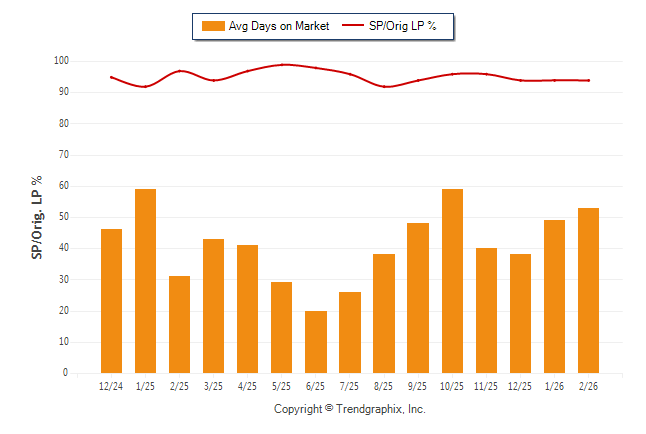This screenshot has height=434, width=646.
Task: Click the 12/24 orange bar
Action: (111, 301)
